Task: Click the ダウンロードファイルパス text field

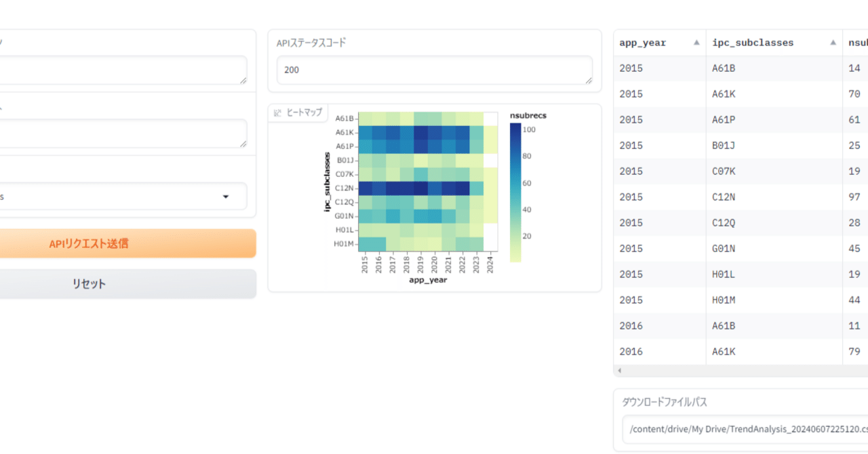Action: [746, 429]
